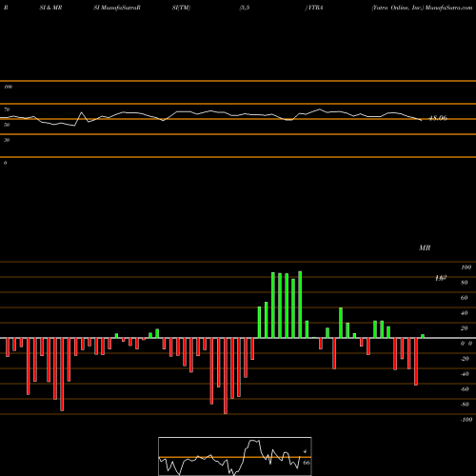Click the "66" label inside mini chart
476x476 pixels.
(x=307, y=463)
